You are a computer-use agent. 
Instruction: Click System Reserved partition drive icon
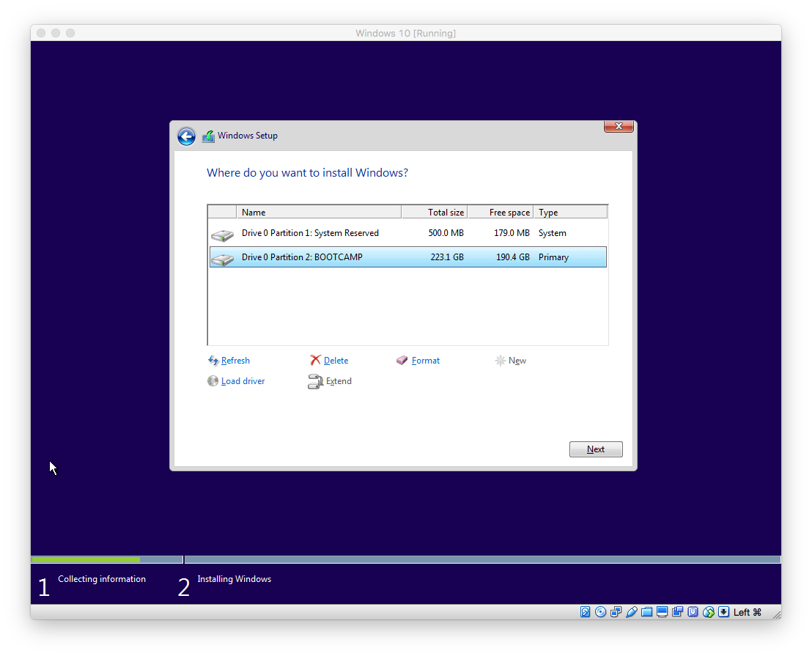(x=223, y=235)
